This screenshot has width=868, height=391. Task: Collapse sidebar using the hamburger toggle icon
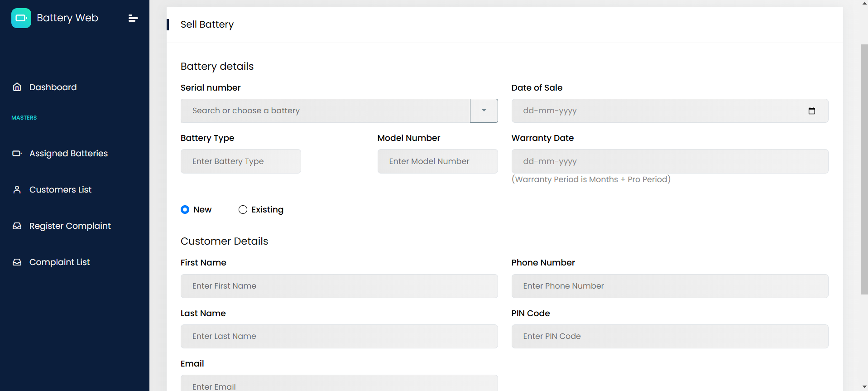[x=133, y=18]
